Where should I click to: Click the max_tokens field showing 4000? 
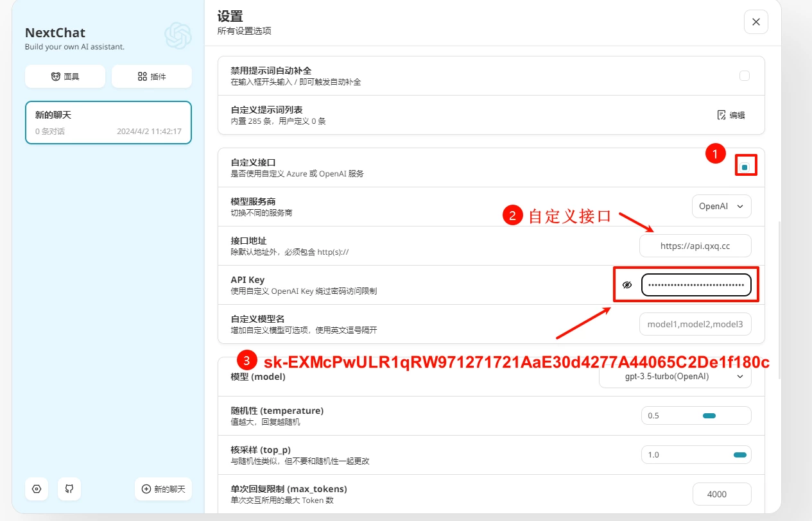[721, 494]
